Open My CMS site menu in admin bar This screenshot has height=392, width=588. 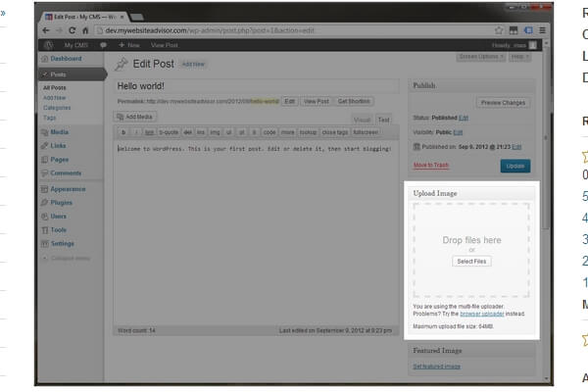76,45
